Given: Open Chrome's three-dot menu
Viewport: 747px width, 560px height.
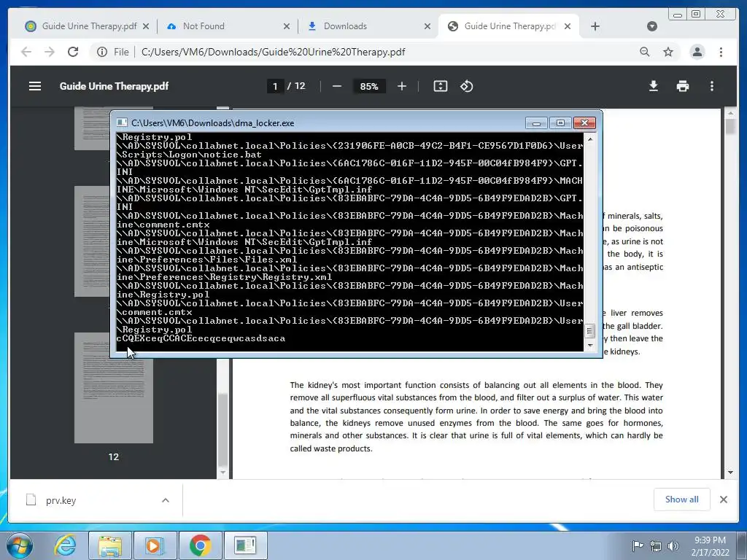Looking at the screenshot, I should [721, 52].
